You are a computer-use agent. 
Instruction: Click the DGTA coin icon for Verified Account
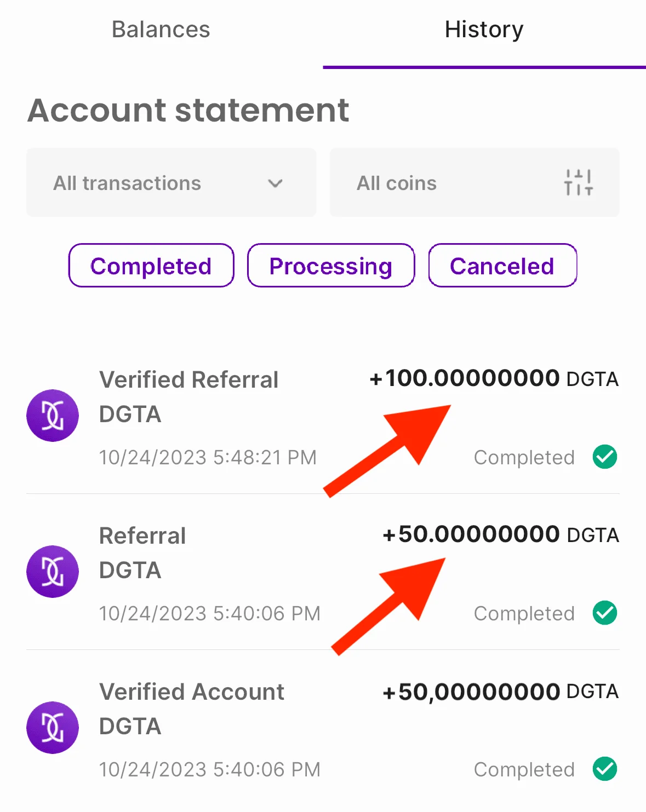[x=53, y=728]
